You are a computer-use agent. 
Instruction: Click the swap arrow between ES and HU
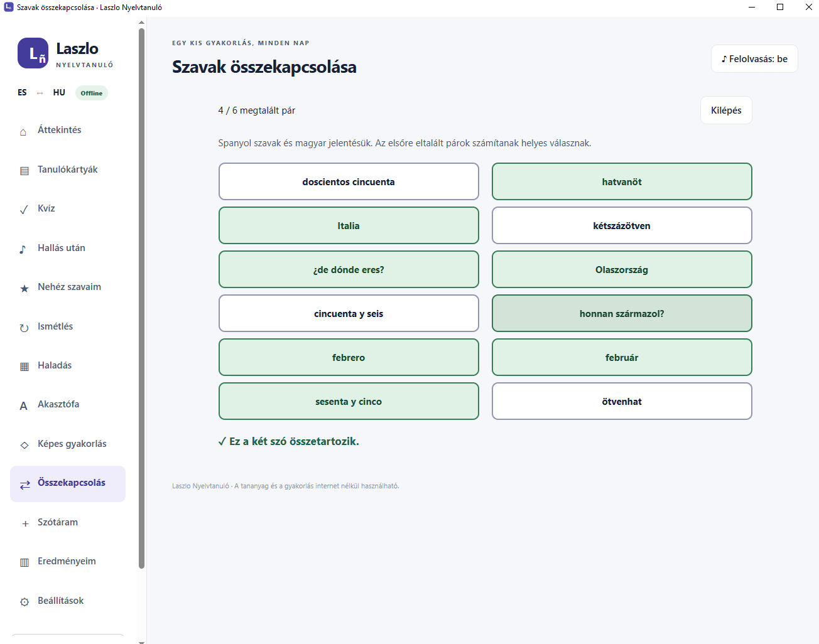pyautogui.click(x=40, y=93)
